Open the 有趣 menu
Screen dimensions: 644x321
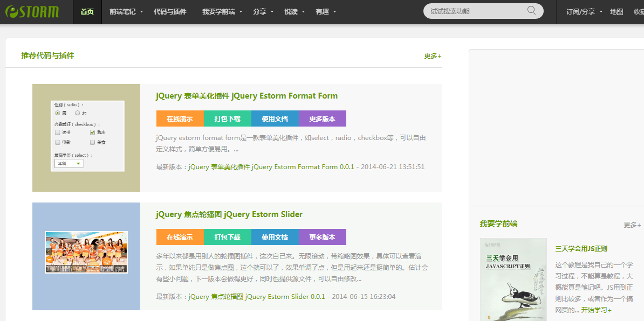click(322, 12)
